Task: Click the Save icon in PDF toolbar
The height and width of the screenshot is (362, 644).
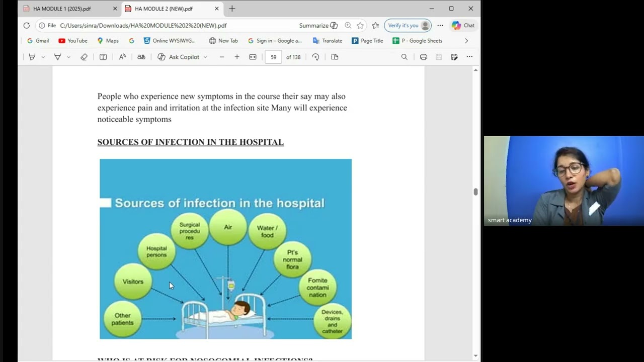Action: pos(439,57)
